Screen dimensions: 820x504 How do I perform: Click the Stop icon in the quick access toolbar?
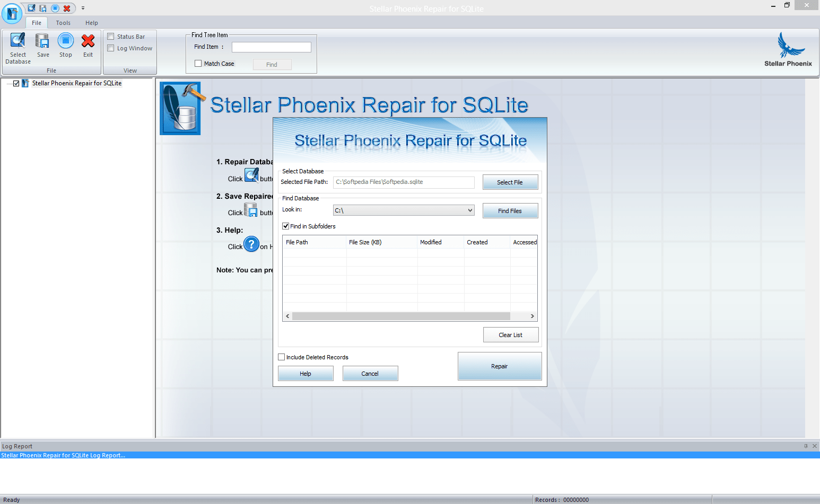point(55,8)
